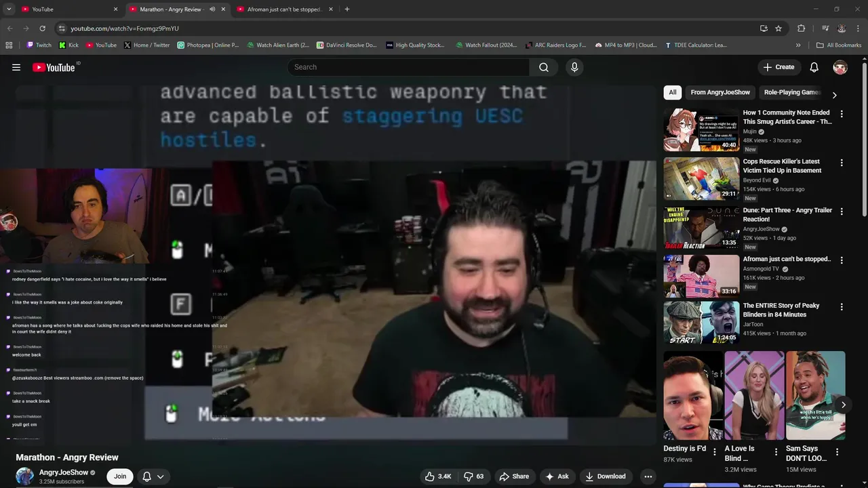Open the DaVinci Resolve bookmark
This screenshot has height=488, width=868.
pos(347,45)
